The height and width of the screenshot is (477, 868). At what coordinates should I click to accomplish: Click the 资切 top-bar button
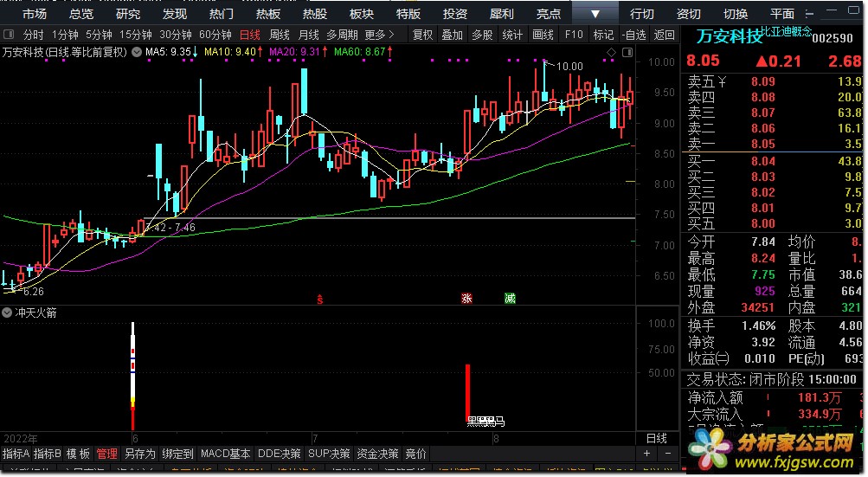click(688, 14)
